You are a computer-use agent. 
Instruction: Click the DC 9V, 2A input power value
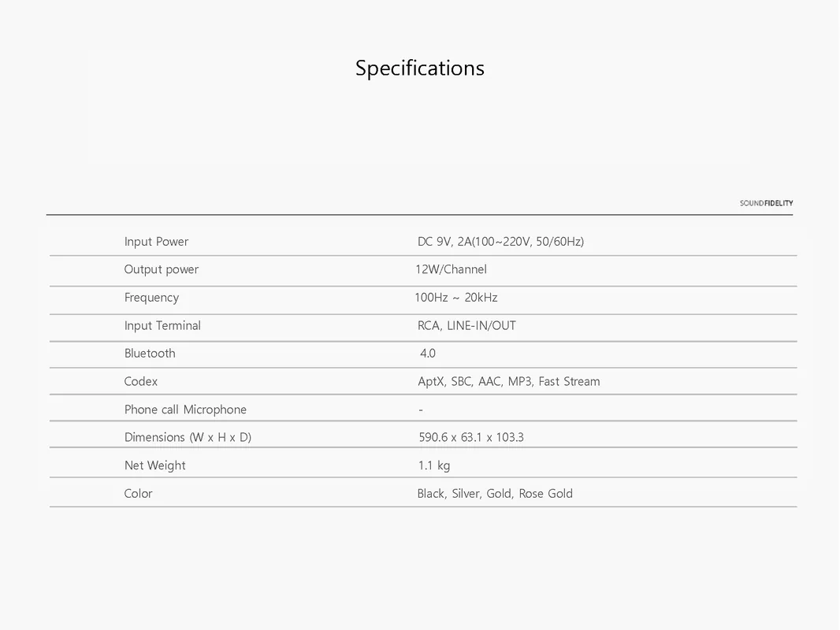(x=500, y=242)
